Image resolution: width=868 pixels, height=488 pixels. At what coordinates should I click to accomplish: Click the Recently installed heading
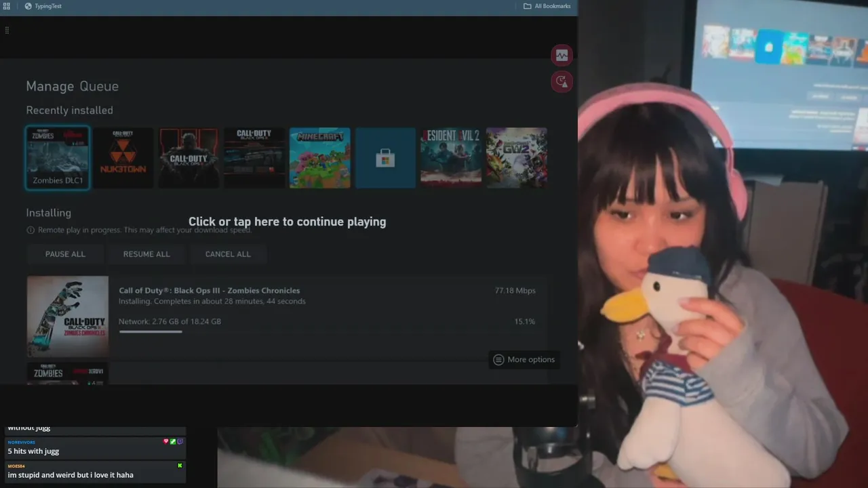coord(69,110)
